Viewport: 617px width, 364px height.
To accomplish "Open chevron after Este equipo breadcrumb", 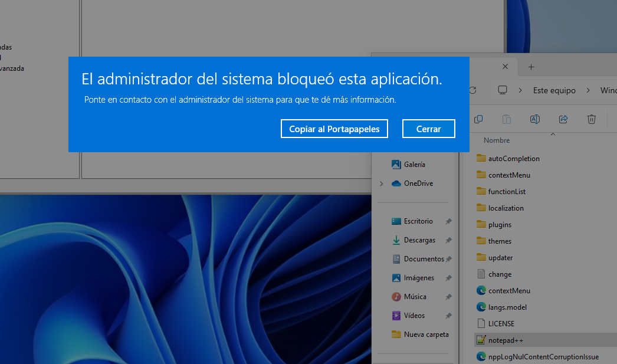I will tap(588, 90).
